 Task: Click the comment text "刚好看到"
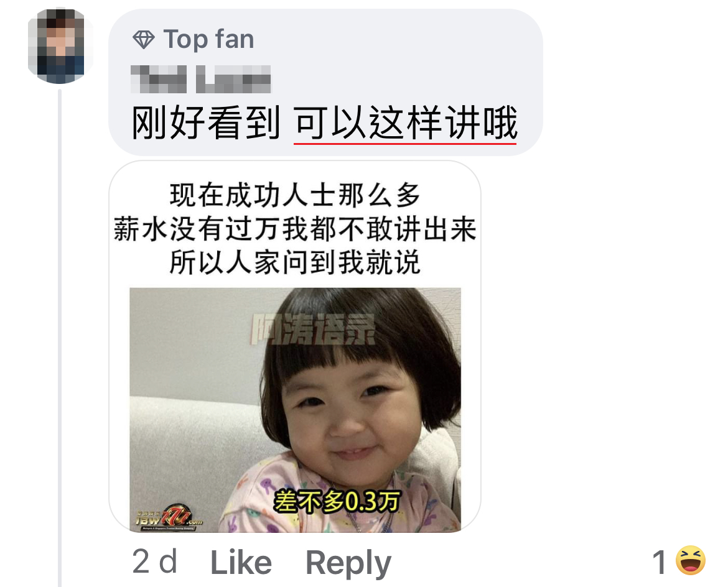point(206,122)
